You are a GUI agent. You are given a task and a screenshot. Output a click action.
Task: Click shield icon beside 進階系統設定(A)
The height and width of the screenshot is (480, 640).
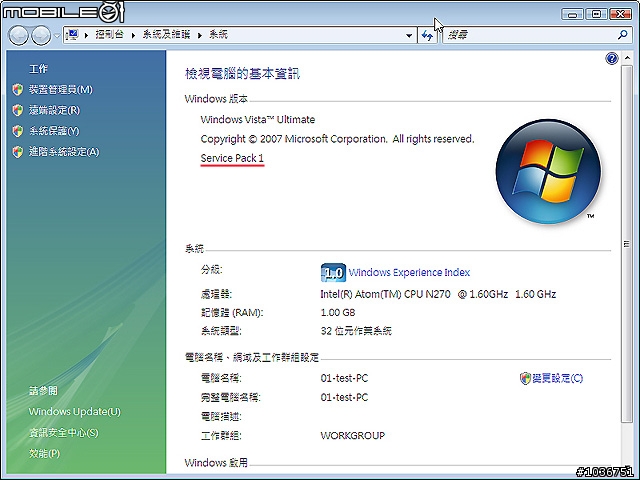[18, 152]
